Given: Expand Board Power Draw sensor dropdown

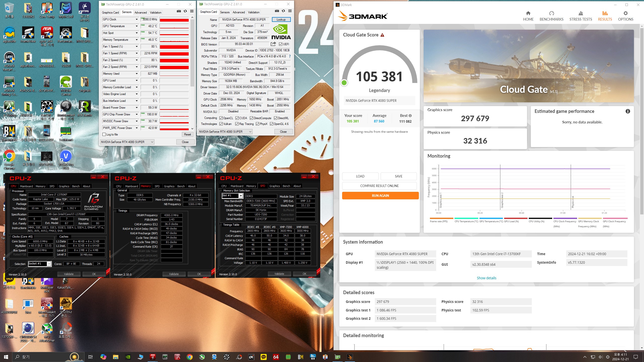Looking at the screenshot, I should [x=137, y=108].
